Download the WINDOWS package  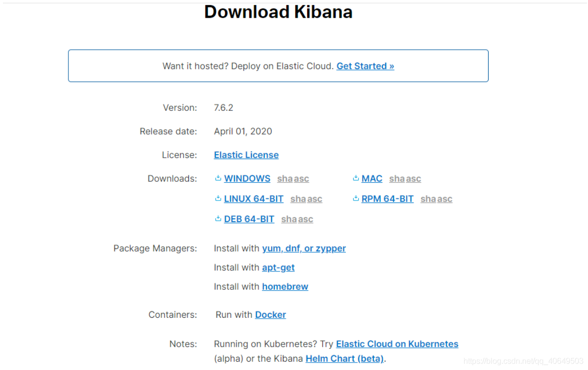coord(247,179)
